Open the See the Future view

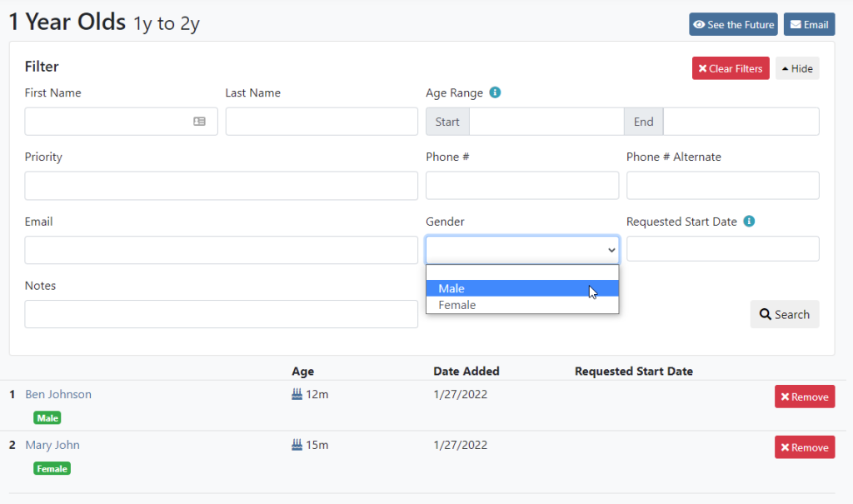pos(733,24)
